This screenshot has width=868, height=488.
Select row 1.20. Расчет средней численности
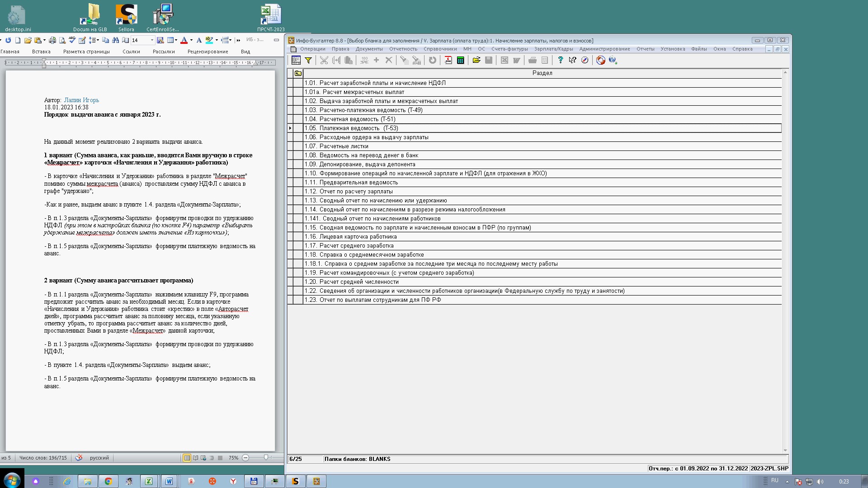coord(542,282)
